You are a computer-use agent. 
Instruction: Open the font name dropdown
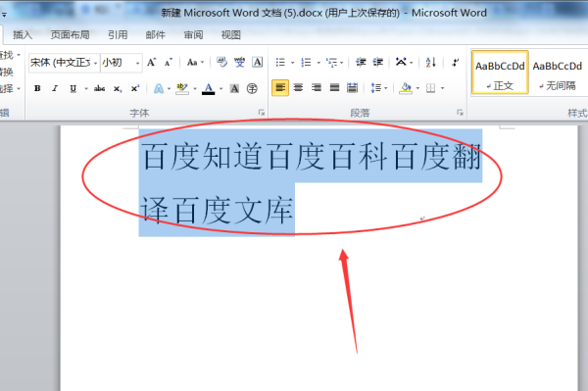(95, 63)
